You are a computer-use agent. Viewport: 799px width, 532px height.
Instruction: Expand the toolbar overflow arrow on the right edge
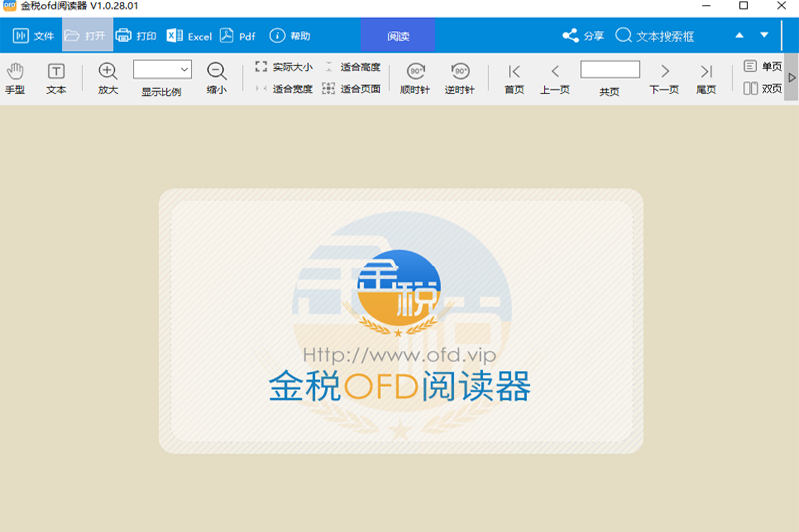click(791, 78)
